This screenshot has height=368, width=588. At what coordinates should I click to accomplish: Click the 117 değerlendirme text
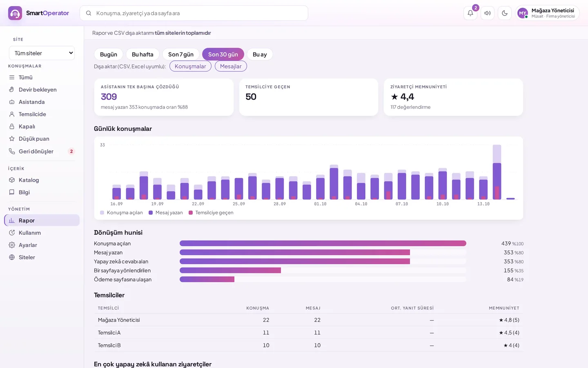410,107
